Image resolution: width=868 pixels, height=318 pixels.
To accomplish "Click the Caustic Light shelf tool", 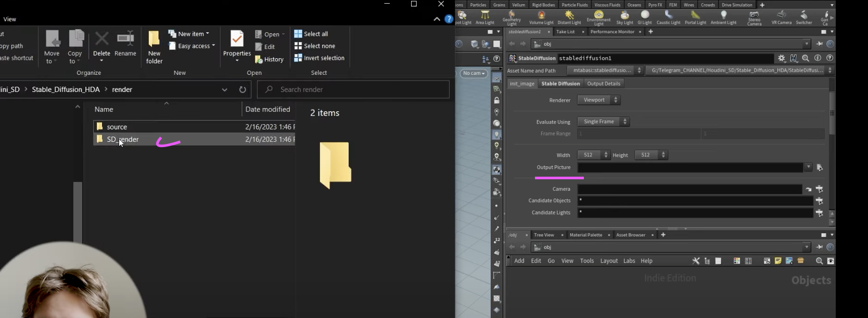I will (668, 17).
